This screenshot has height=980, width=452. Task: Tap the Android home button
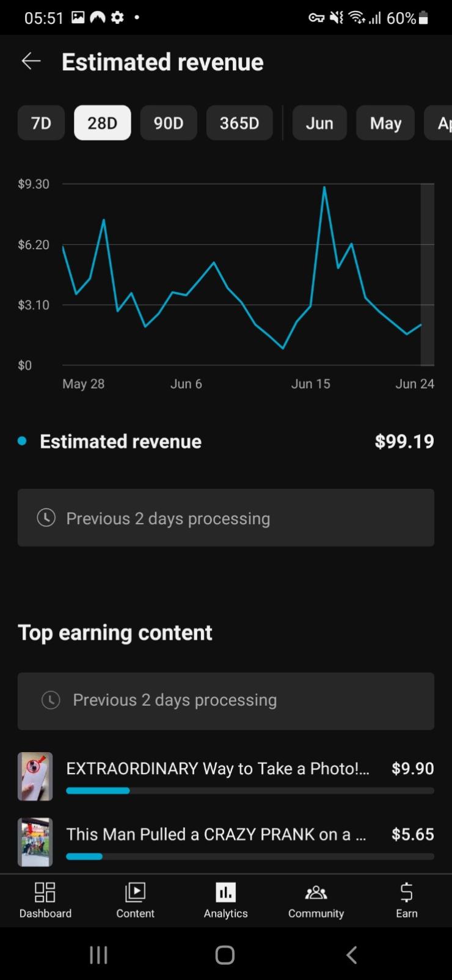pyautogui.click(x=225, y=954)
